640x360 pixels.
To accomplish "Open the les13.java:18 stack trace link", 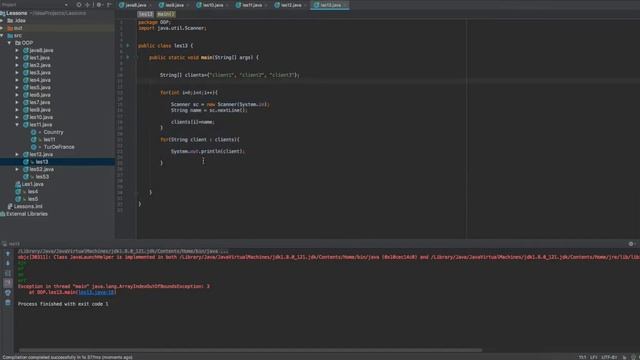I will [x=97, y=292].
